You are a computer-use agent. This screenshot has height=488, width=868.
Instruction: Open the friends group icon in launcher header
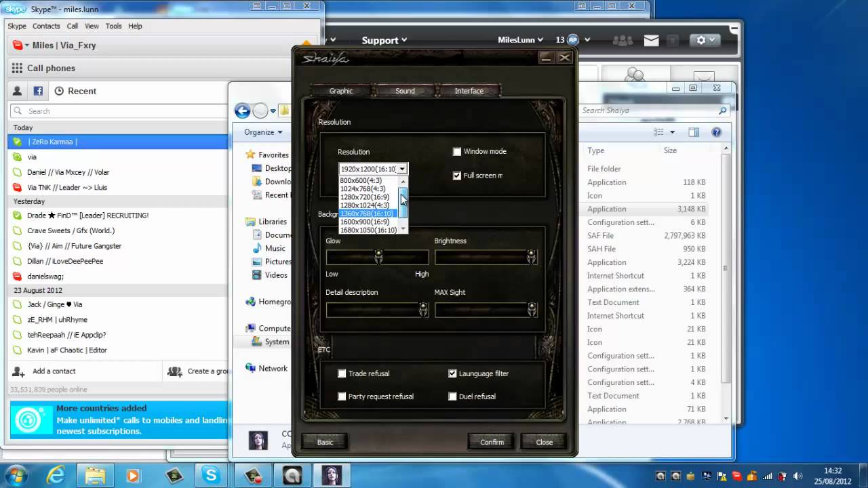click(x=623, y=41)
